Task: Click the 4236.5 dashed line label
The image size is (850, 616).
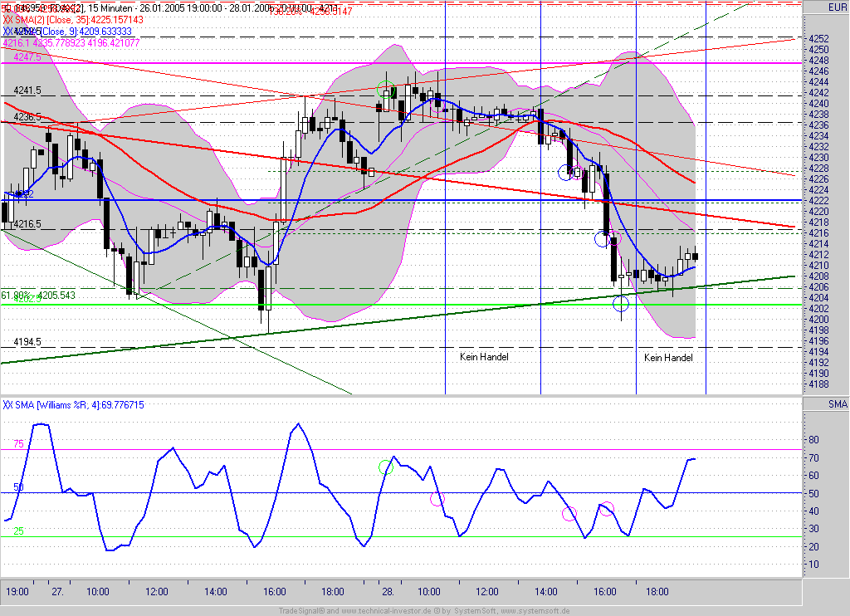Action: pos(27,117)
